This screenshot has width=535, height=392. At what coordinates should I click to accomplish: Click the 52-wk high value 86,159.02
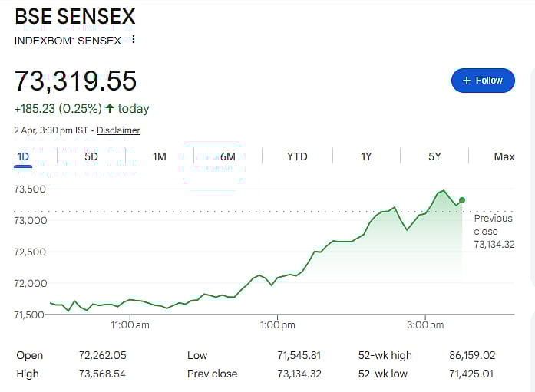[x=473, y=355]
